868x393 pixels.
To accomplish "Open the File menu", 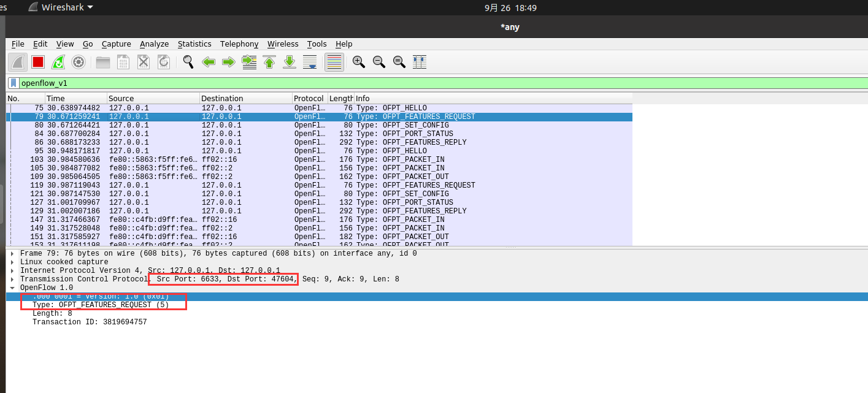I will click(18, 44).
